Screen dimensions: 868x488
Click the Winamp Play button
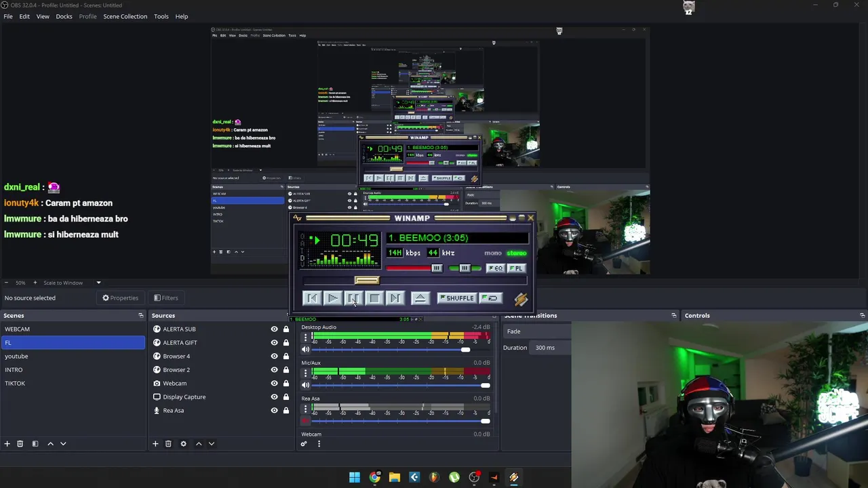coord(332,298)
